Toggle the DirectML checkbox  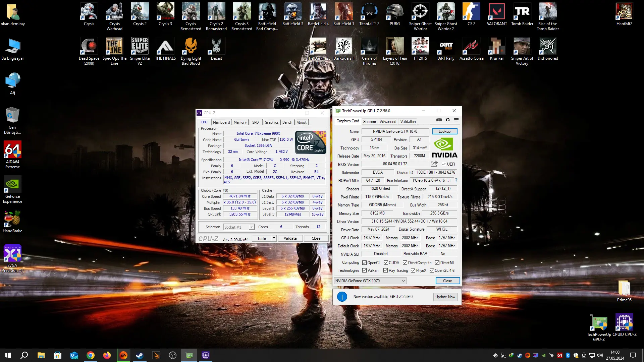[x=437, y=263]
